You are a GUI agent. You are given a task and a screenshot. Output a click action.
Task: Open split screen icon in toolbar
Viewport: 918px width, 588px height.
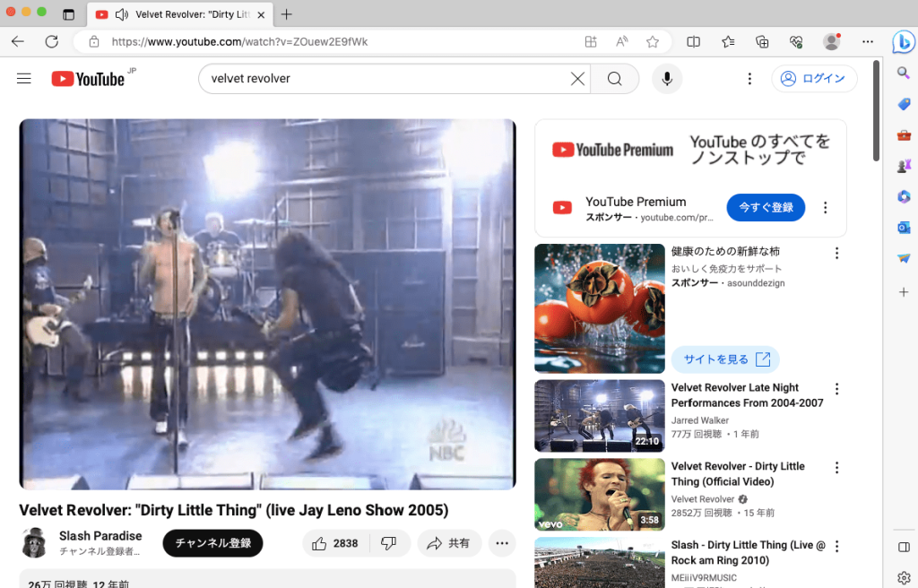coord(693,41)
